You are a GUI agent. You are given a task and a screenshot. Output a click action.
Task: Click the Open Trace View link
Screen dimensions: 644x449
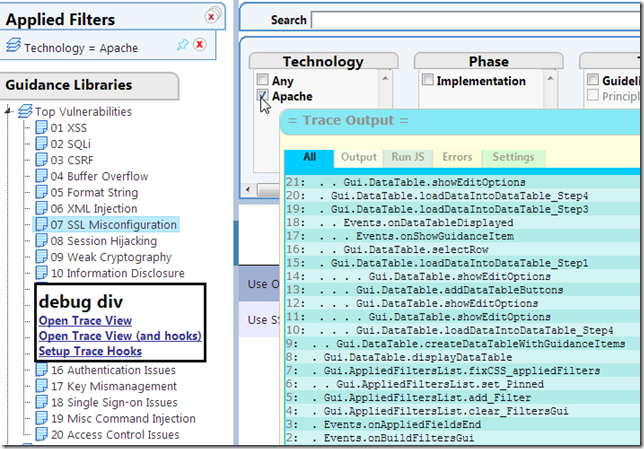[85, 320]
